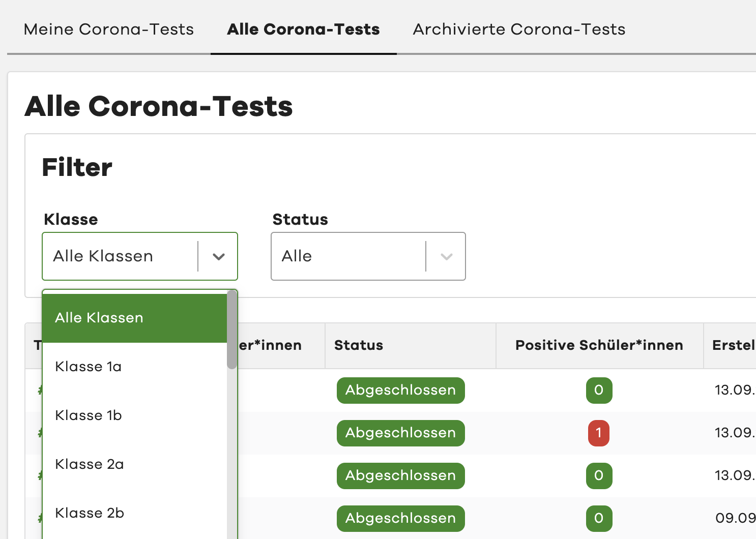
Task: Click the first row green zero badge
Action: 599,391
